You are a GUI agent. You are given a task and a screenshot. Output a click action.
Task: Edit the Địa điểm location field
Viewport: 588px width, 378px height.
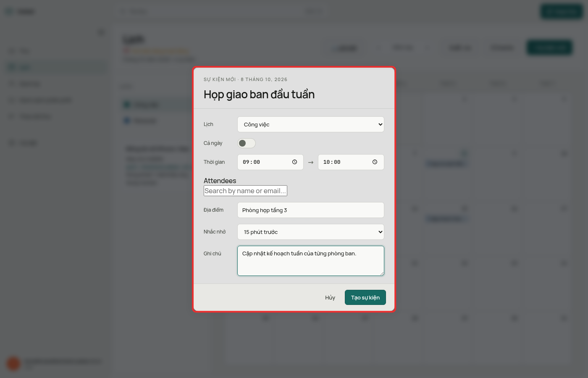(311, 210)
